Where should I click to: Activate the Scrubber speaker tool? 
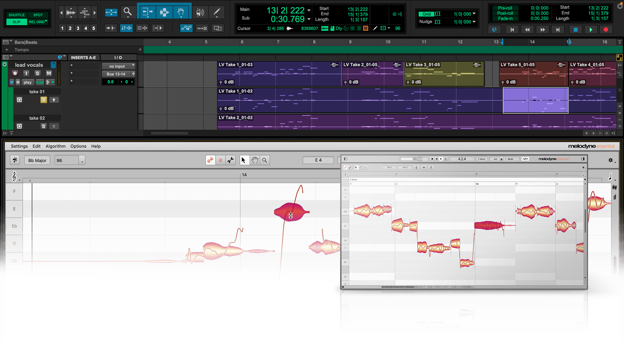pyautogui.click(x=200, y=12)
